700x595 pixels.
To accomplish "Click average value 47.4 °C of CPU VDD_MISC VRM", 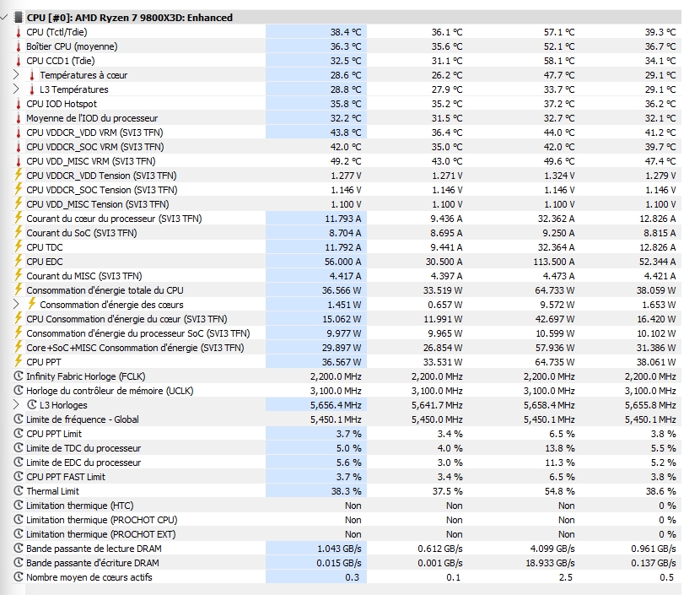I will pyautogui.click(x=660, y=161).
